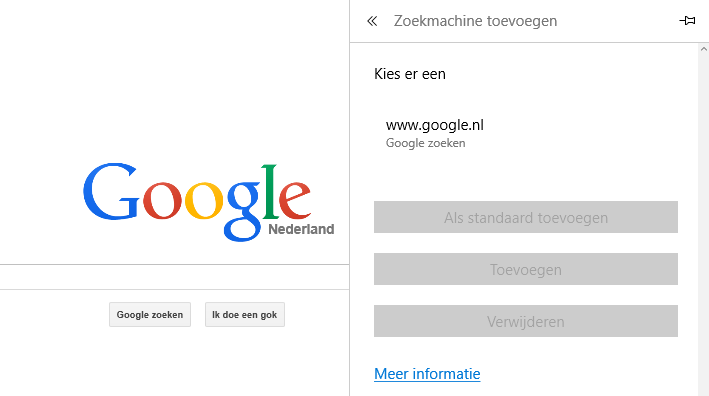Click the Zoekmachine toevoegen pane title
The width and height of the screenshot is (709, 396).
[x=475, y=21]
